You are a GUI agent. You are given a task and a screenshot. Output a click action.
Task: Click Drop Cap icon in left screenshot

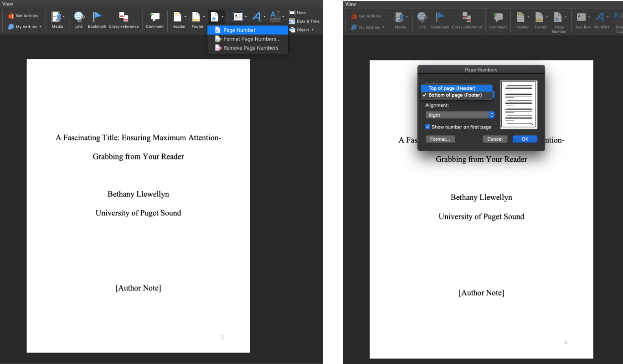[275, 17]
